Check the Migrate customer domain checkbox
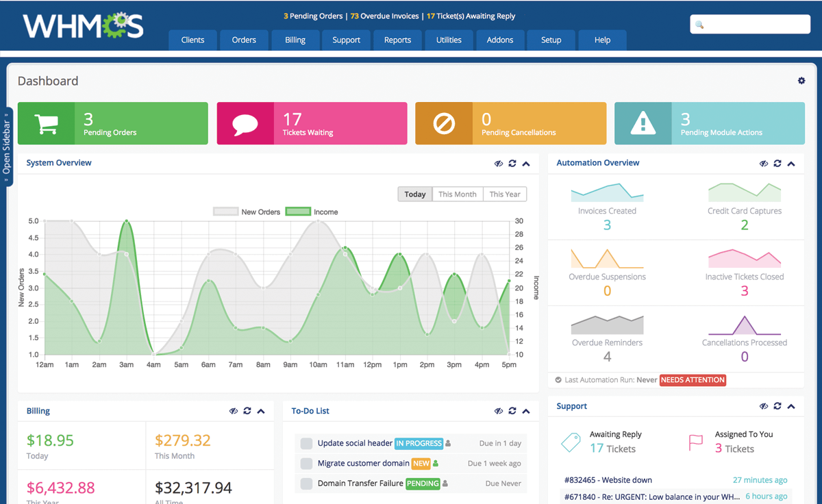 (x=306, y=464)
